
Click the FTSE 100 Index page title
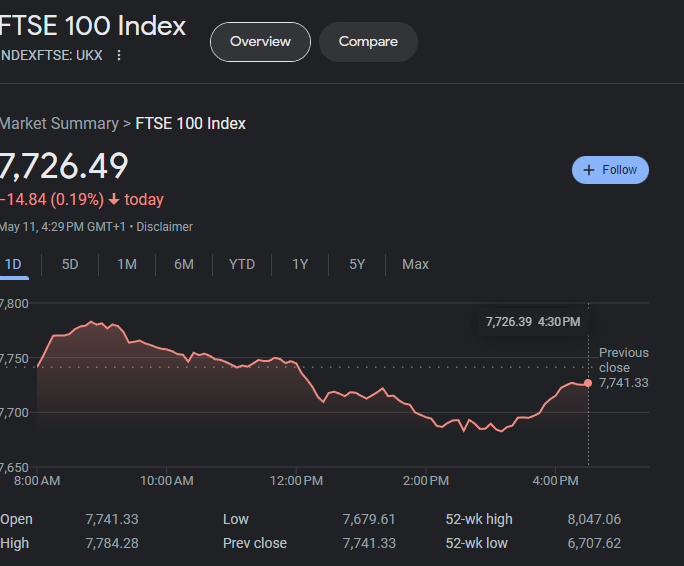tap(93, 26)
